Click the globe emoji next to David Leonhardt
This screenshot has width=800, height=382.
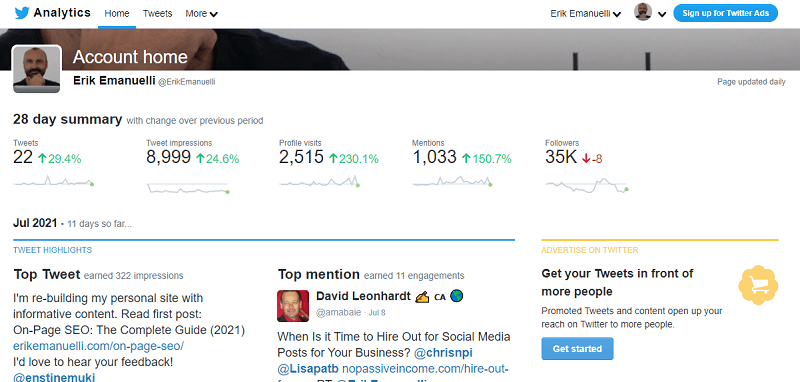(457, 296)
